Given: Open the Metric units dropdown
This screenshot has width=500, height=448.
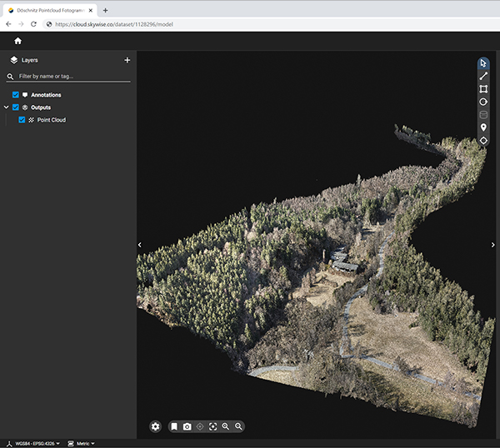Looking at the screenshot, I should pyautogui.click(x=86, y=444).
